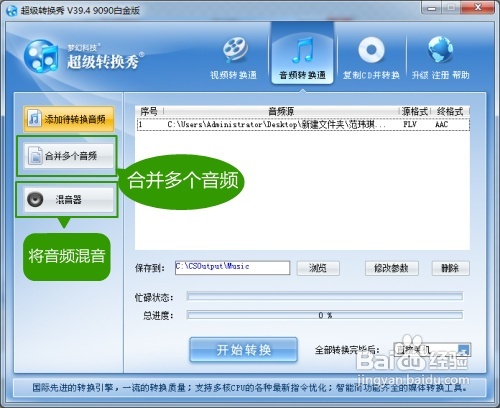Click the 升级 注册 帮助 globe icon
The height and width of the screenshot is (408, 500).
point(440,50)
